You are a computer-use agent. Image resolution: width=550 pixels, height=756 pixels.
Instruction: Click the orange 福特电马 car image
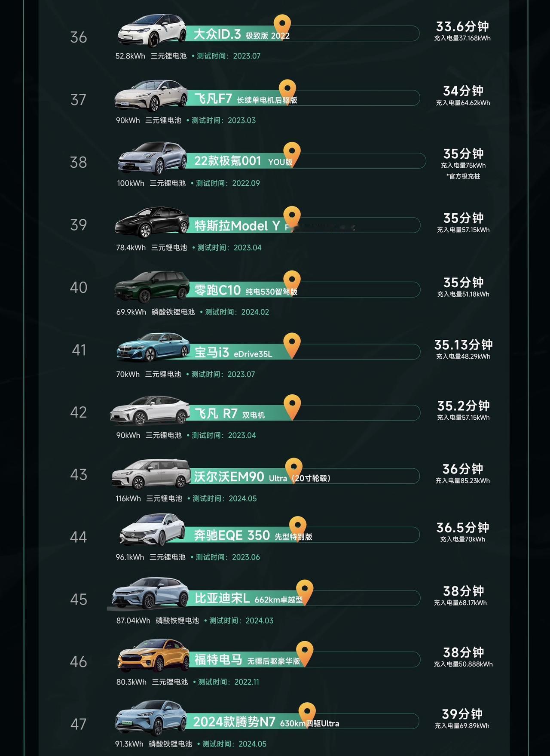pyautogui.click(x=153, y=655)
